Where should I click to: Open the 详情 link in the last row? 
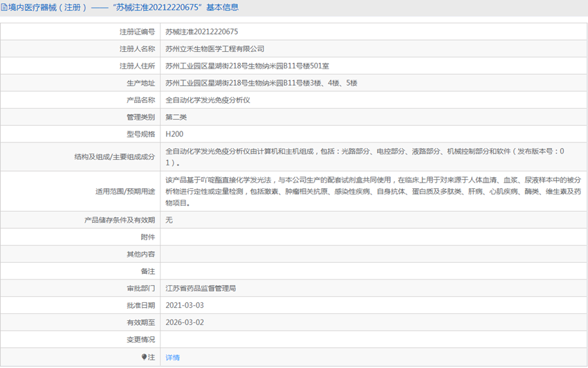point(172,358)
